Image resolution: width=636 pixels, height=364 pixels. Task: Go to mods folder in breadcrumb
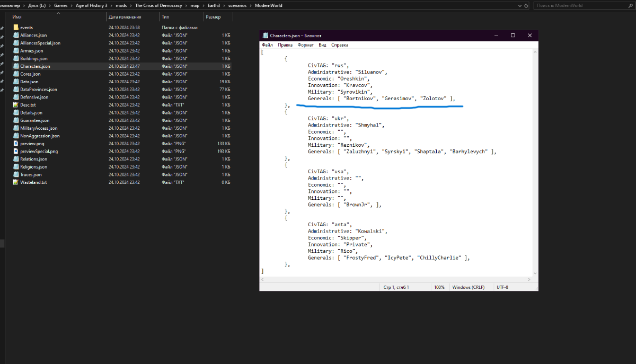121,5
